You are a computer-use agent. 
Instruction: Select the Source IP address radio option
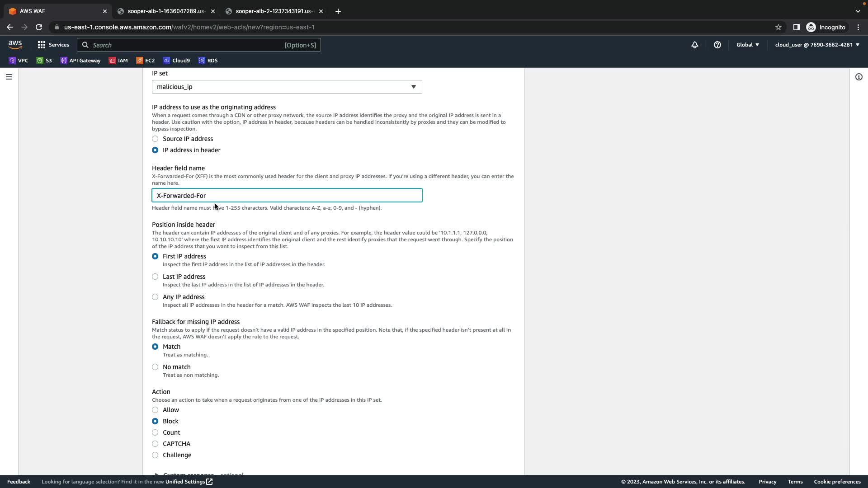point(155,139)
